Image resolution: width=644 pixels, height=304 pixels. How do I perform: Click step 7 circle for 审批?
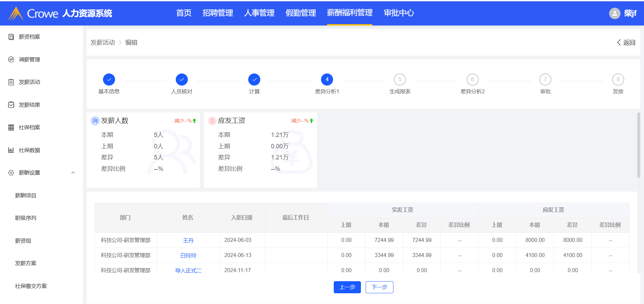click(x=545, y=80)
